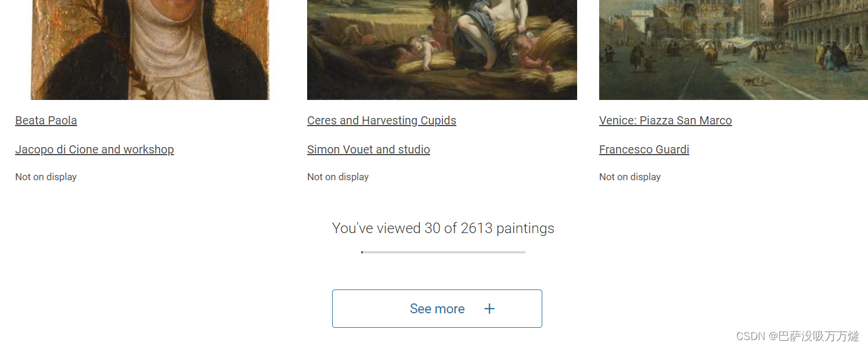Load more paintings with See more button
Screen dimensions: 868x347
click(437, 309)
